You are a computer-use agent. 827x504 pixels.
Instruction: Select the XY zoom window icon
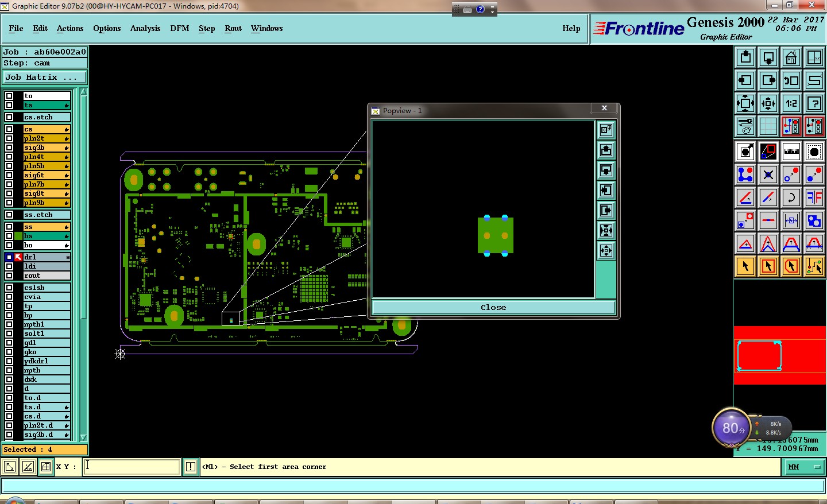tap(814, 57)
